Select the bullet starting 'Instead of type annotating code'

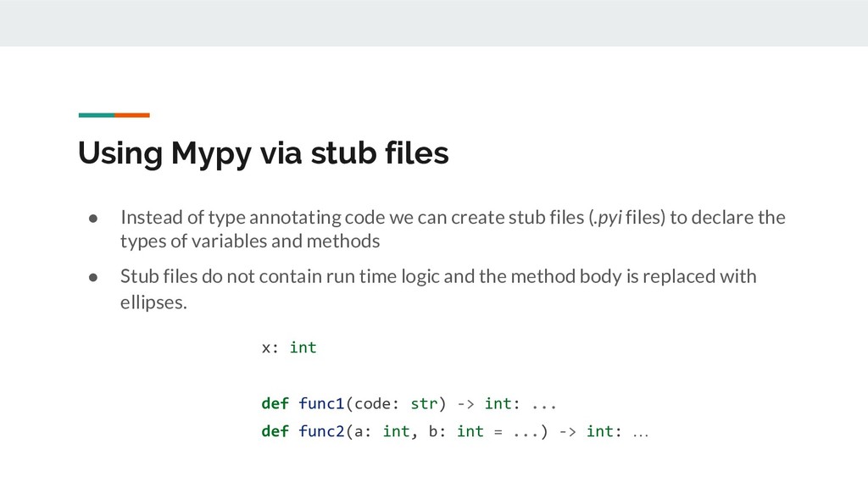click(453, 229)
